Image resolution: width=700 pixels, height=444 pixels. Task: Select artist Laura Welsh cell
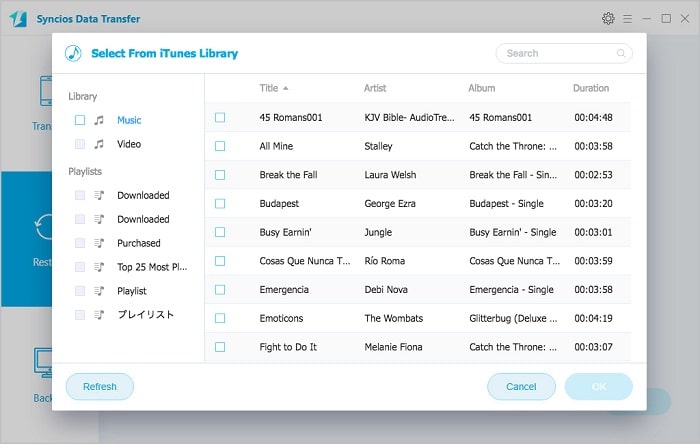[390, 175]
